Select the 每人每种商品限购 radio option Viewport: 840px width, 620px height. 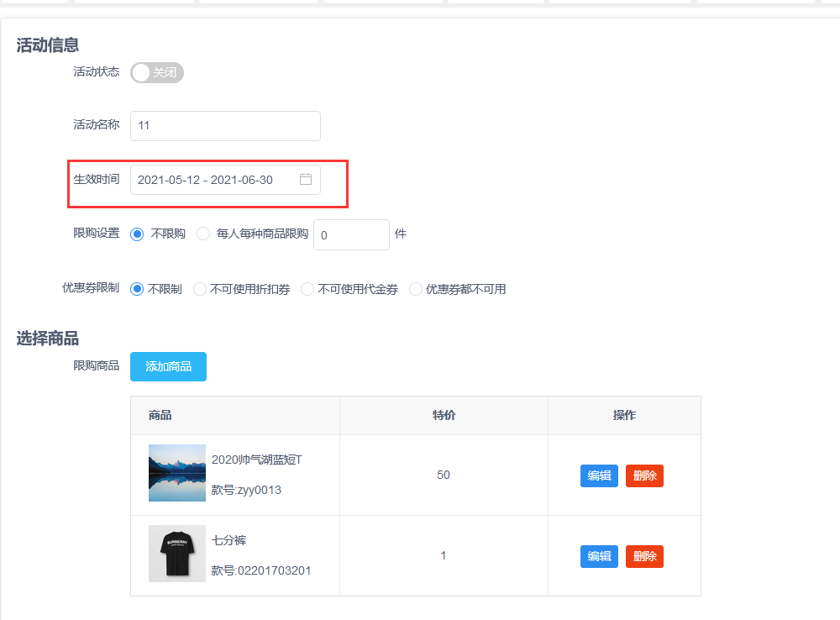coord(203,234)
